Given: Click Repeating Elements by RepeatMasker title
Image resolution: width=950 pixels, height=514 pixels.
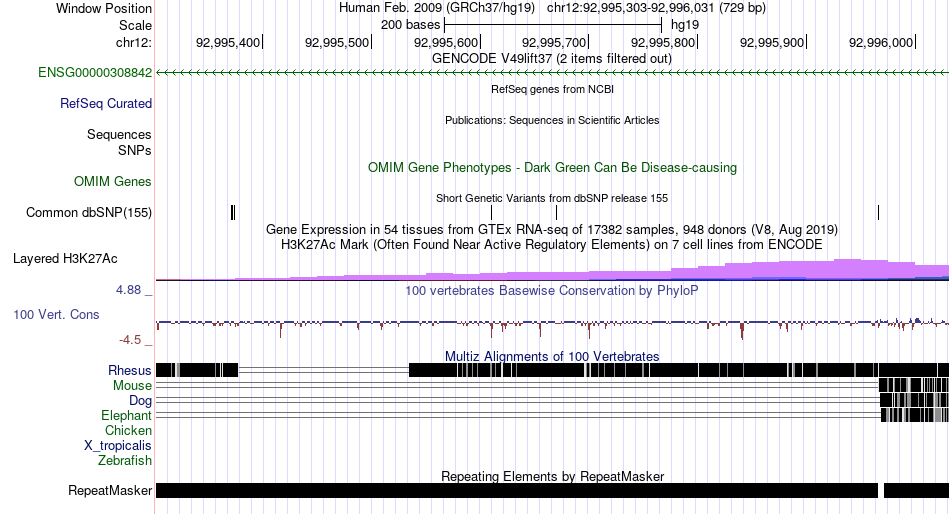Looking at the screenshot, I should click(x=553, y=476).
